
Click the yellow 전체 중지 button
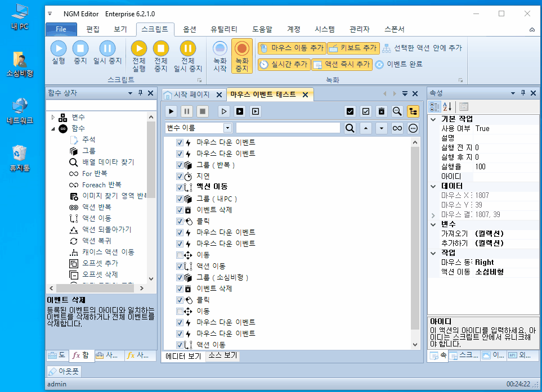coord(161,56)
